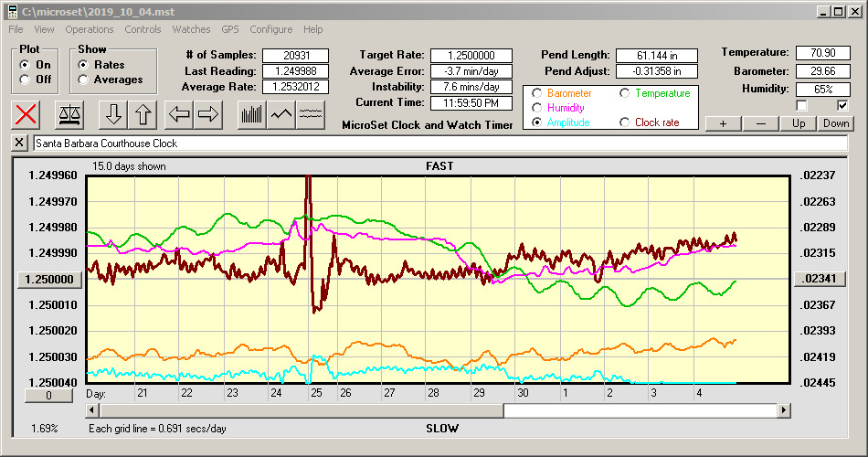This screenshot has width=868, height=457.
Task: Open the Operations menu
Action: 90,29
